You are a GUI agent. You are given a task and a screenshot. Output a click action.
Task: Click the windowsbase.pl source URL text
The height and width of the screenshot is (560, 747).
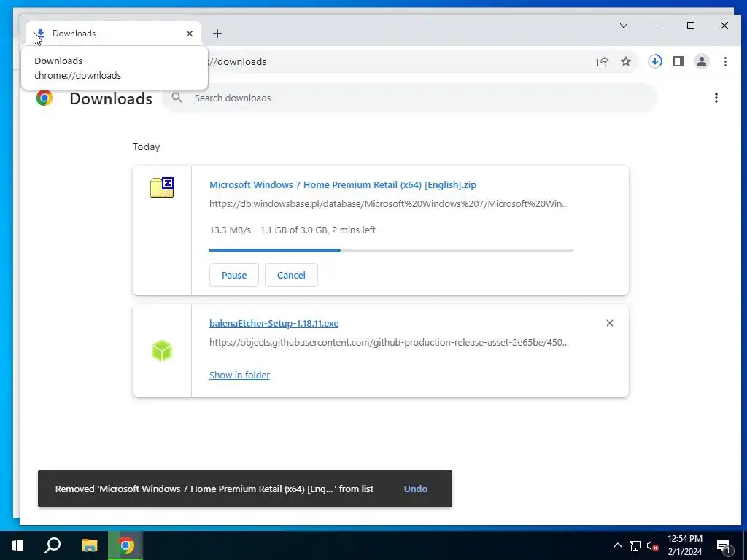[x=389, y=204]
